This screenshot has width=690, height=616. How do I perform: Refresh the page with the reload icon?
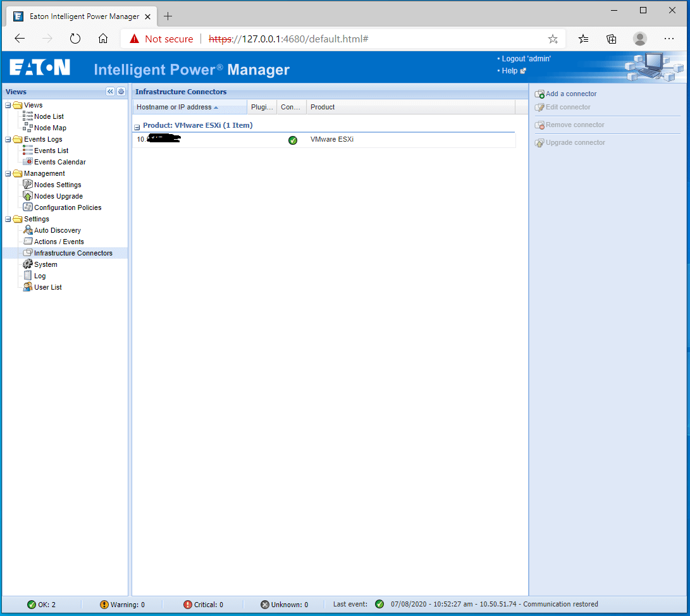coord(75,38)
